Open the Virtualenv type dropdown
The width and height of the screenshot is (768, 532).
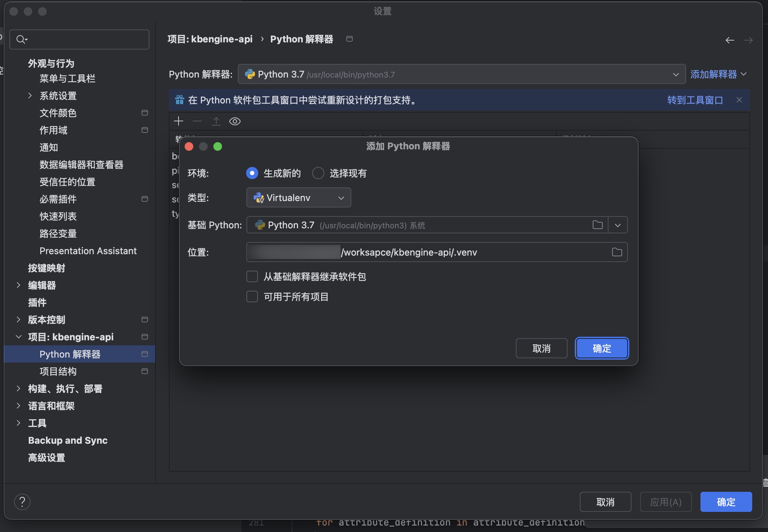coord(299,198)
